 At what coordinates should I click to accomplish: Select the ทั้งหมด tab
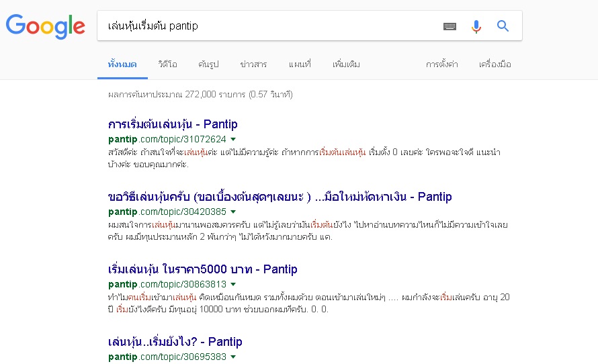click(122, 64)
